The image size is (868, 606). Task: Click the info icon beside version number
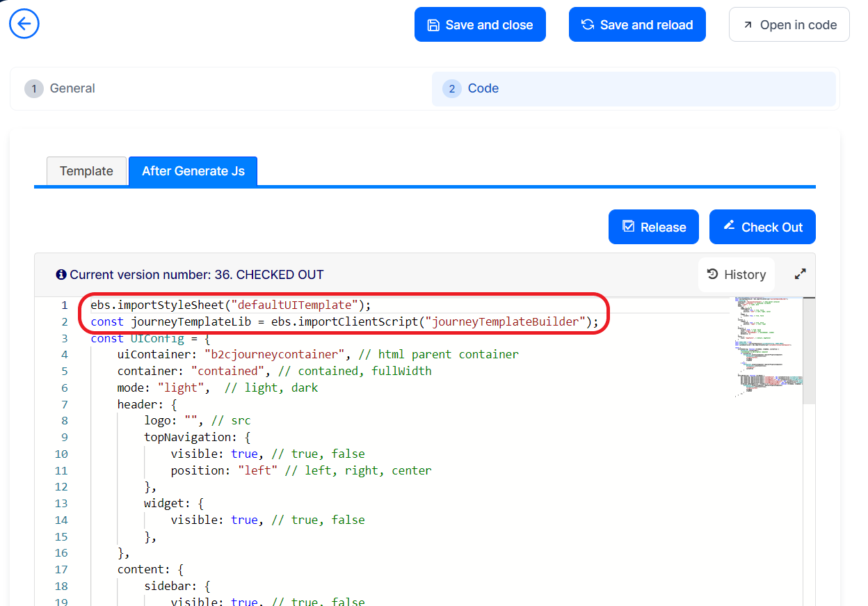point(61,275)
